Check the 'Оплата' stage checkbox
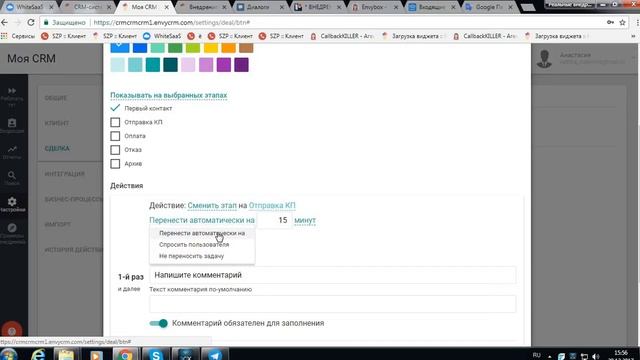640x360 pixels. (115, 136)
